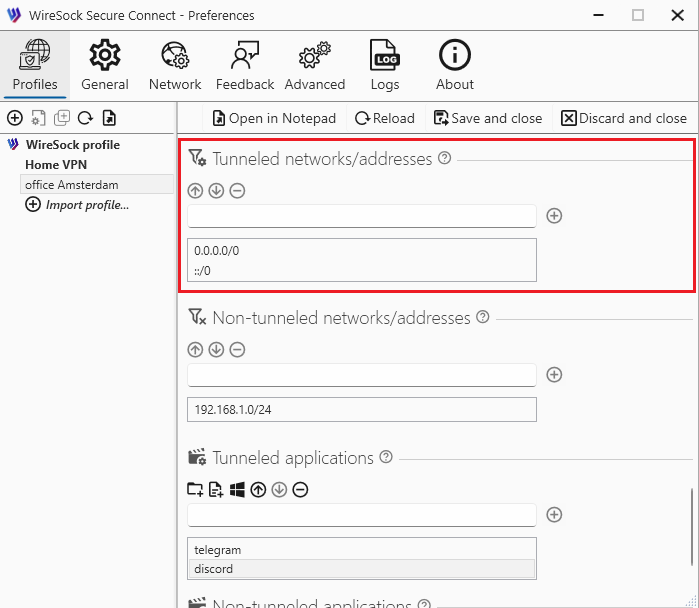
Task: Minimize the Preferences window
Action: pyautogui.click(x=598, y=15)
